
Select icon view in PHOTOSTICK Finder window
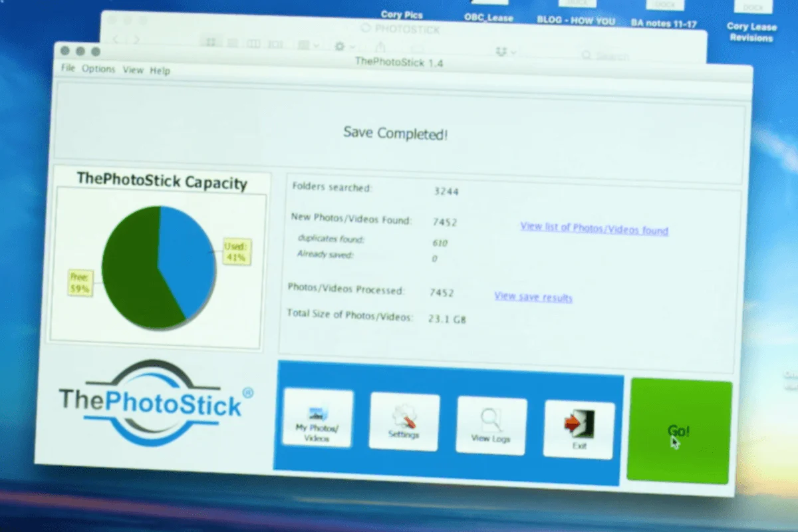pyautogui.click(x=211, y=43)
